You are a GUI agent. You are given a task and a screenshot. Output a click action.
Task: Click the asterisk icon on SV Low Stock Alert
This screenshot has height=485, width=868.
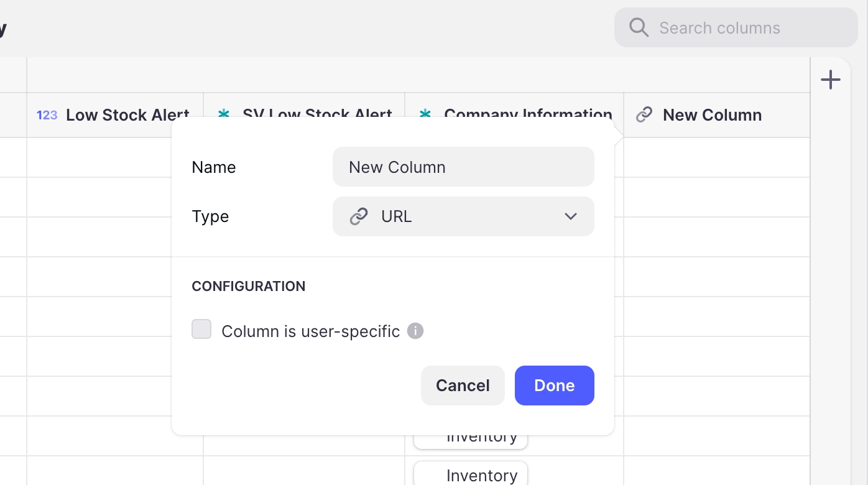tap(224, 113)
